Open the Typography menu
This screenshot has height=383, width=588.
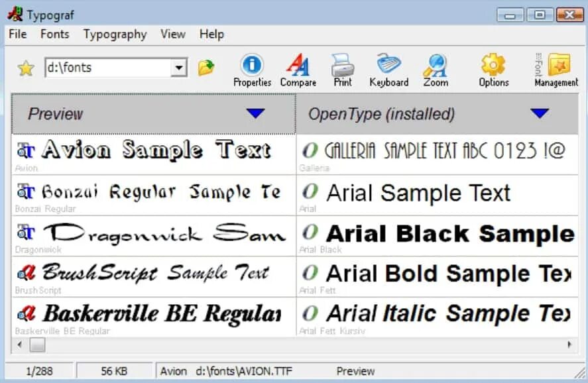point(115,34)
